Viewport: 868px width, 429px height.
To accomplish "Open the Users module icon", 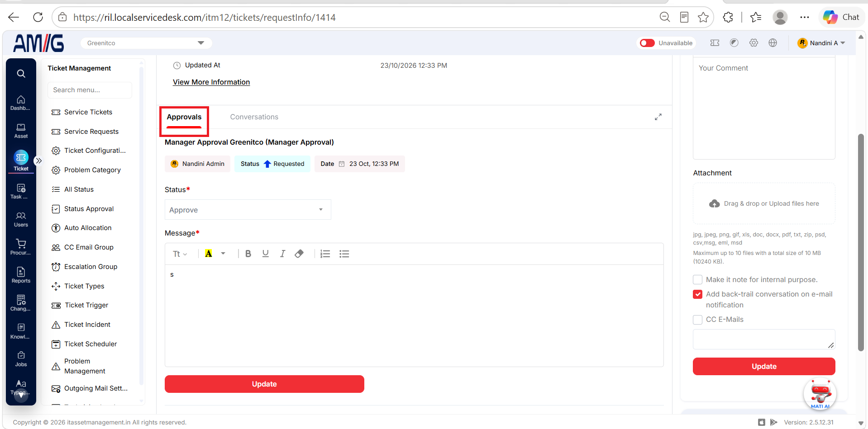I will click(21, 220).
